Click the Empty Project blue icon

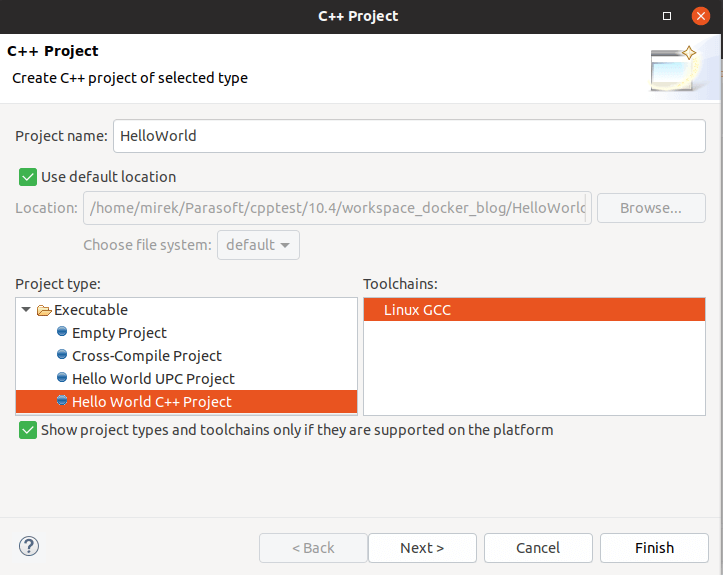pyautogui.click(x=62, y=332)
